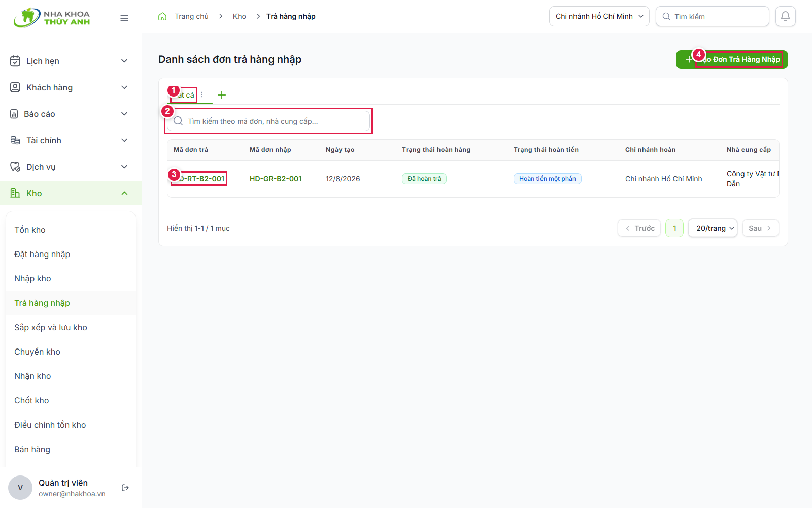Open the three-dot options on Tất cả tab
Screen dimensions: 812x508
[201, 94]
